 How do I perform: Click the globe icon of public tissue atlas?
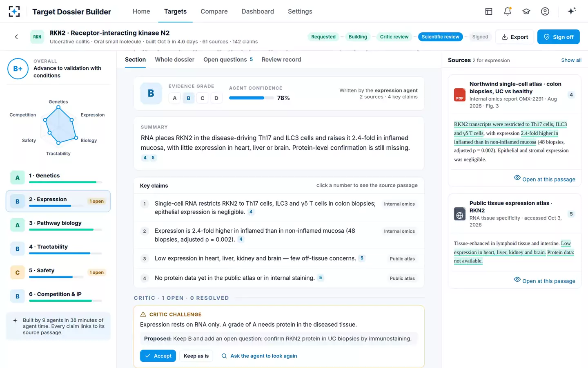click(x=460, y=214)
